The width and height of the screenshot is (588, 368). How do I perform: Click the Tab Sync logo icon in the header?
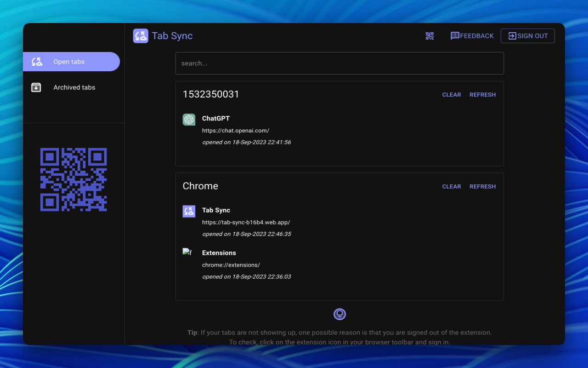tap(141, 35)
